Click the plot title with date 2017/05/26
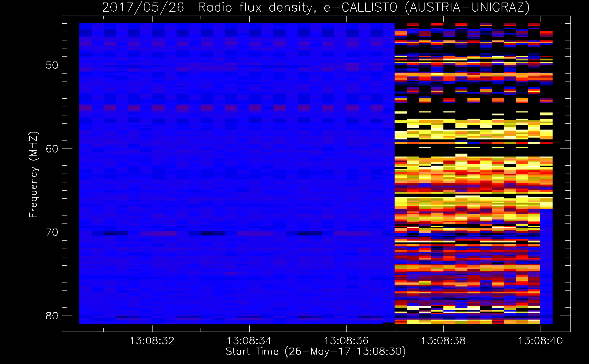The height and width of the screenshot is (364, 589). coord(316,7)
